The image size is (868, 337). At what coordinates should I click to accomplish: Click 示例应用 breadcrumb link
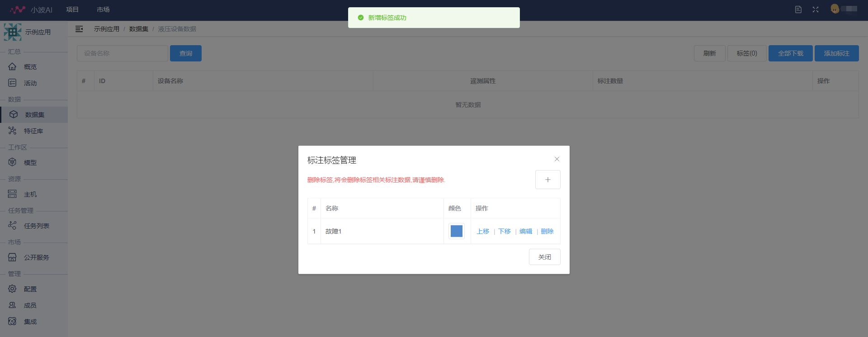click(x=107, y=29)
